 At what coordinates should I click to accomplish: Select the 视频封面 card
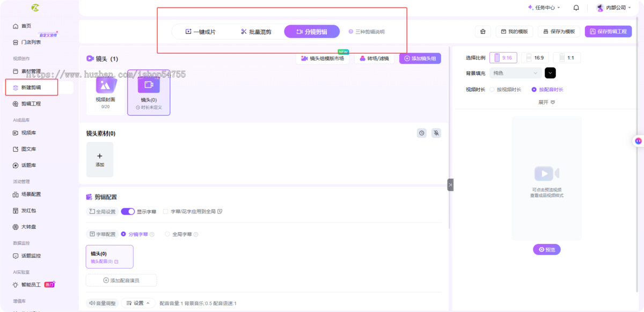tap(106, 92)
